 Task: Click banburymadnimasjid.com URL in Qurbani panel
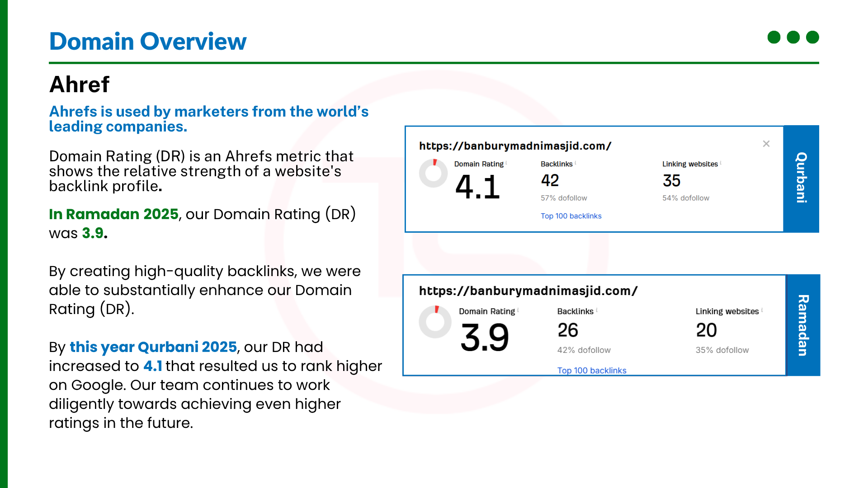click(x=515, y=146)
